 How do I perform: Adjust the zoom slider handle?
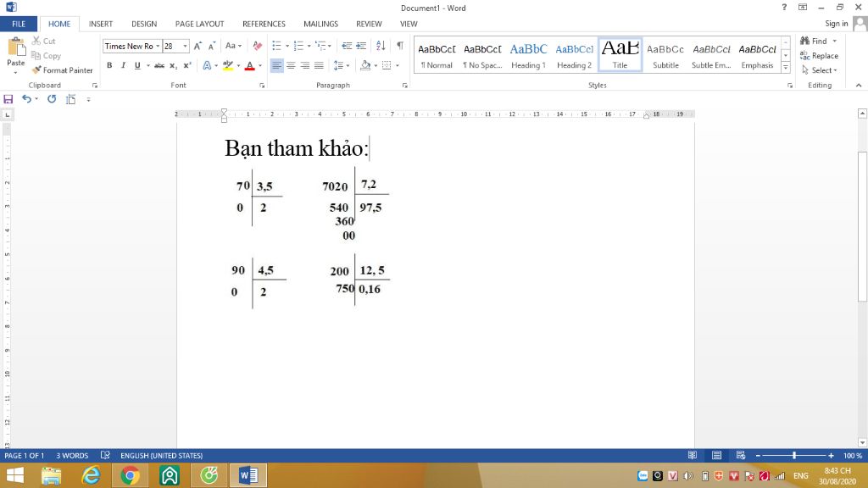pyautogui.click(x=794, y=455)
